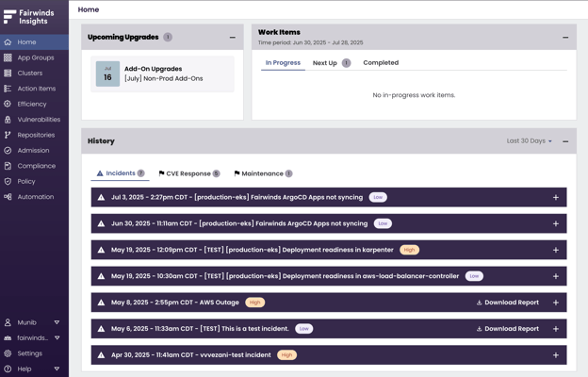Click the Home breadcrumb title
This screenshot has height=377, width=588.
[89, 9]
